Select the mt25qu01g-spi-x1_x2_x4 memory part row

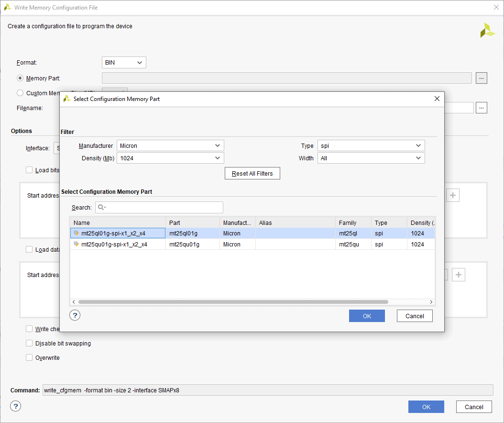tap(114, 245)
